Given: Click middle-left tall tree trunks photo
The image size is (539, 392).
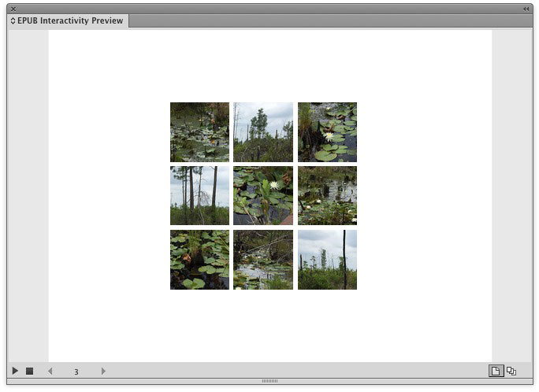Looking at the screenshot, I should 199,195.
